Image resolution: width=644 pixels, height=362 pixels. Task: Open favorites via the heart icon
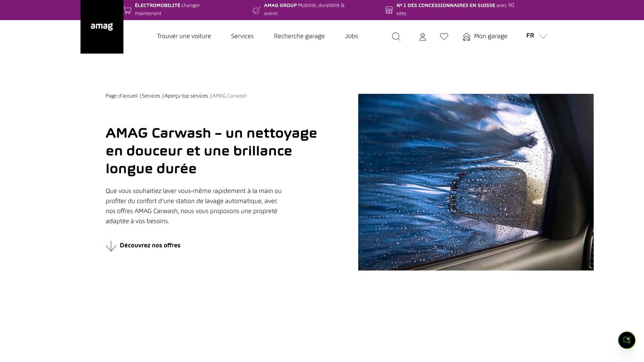click(444, 36)
